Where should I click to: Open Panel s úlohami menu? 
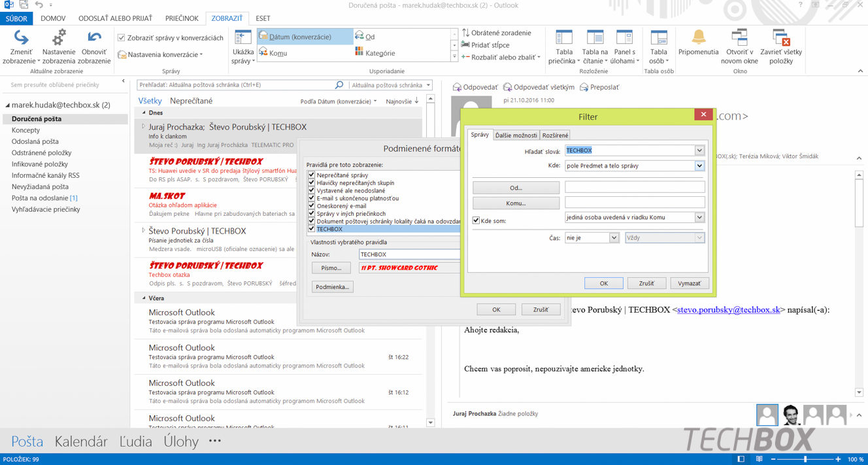626,47
